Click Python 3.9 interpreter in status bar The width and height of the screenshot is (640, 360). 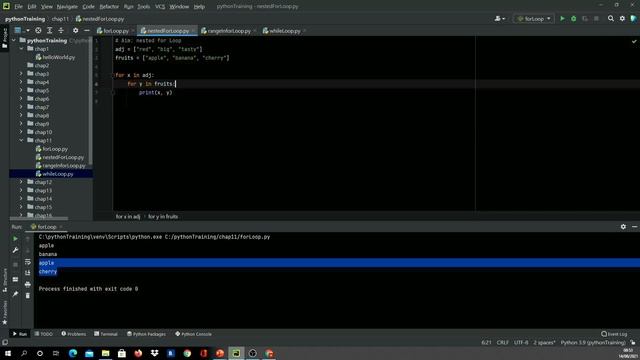pos(593,342)
